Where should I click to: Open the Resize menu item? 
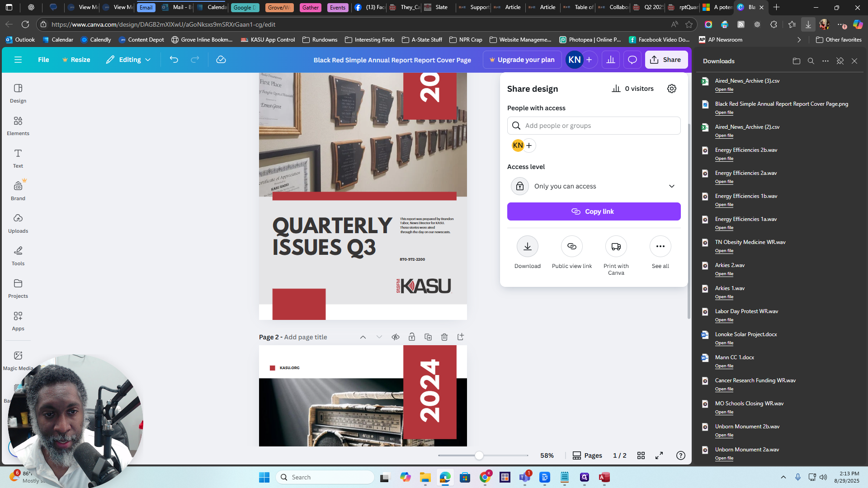[76, 60]
